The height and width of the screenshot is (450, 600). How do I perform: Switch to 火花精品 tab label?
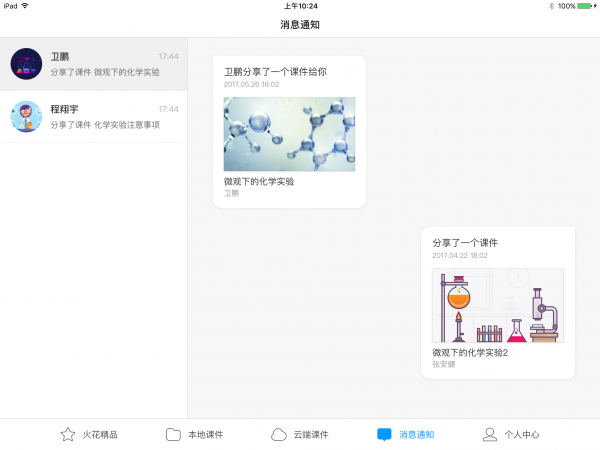(x=100, y=435)
